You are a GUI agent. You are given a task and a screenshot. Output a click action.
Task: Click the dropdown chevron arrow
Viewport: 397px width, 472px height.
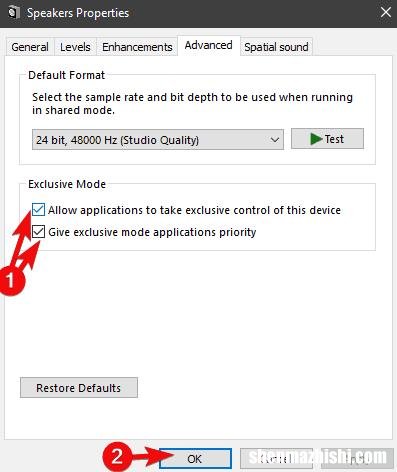click(x=274, y=140)
